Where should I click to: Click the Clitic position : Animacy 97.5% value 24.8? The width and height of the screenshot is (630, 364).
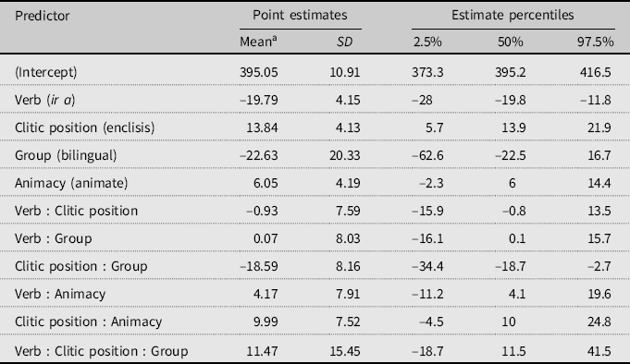[599, 322]
